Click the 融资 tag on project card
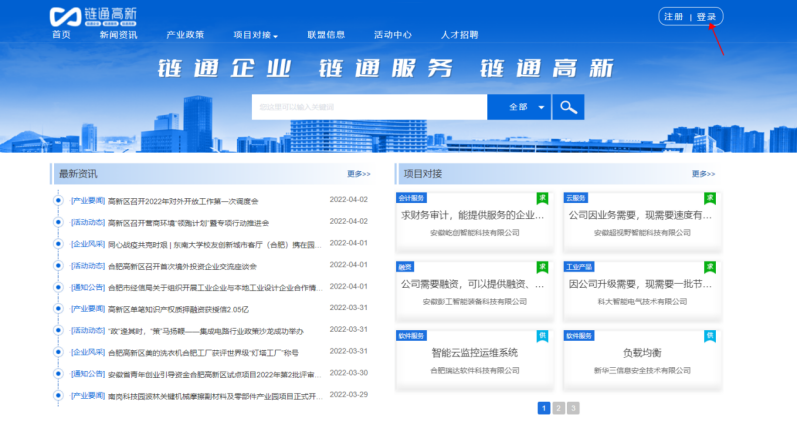Image resolution: width=797 pixels, height=442 pixels. (405, 267)
